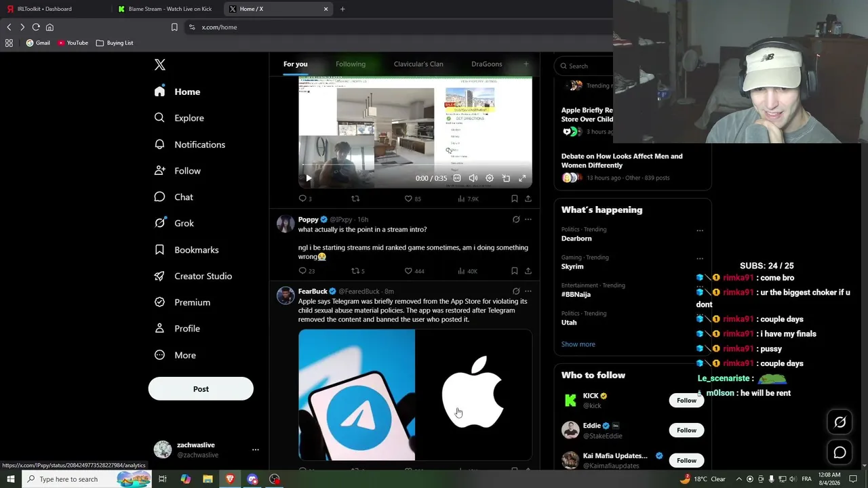Repost the video post with 3 replies
Image resolution: width=868 pixels, height=488 pixels.
point(355,199)
